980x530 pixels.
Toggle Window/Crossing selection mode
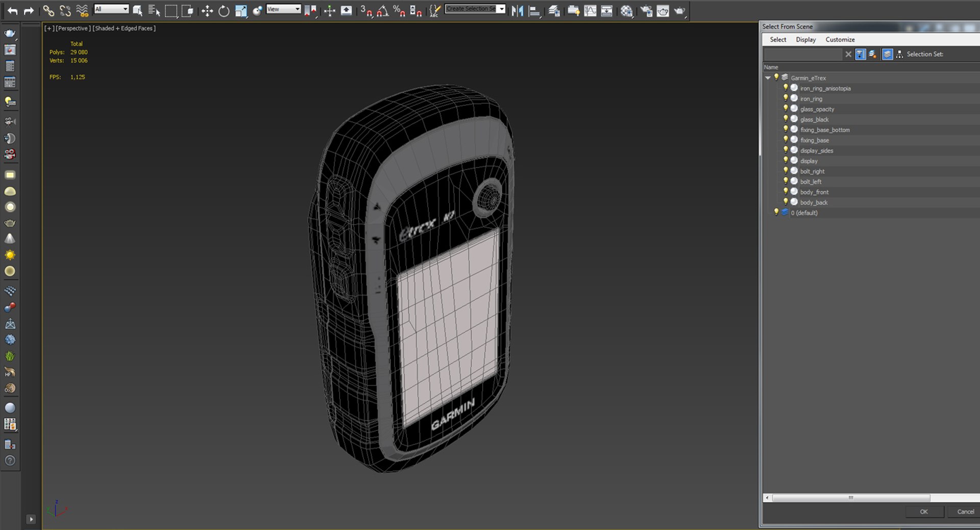tap(187, 11)
